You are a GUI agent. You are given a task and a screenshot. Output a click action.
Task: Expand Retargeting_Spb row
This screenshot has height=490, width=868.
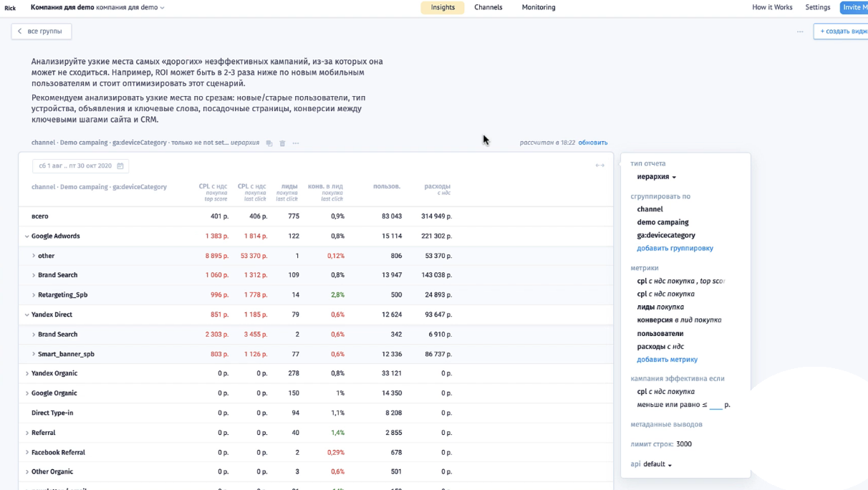point(33,295)
